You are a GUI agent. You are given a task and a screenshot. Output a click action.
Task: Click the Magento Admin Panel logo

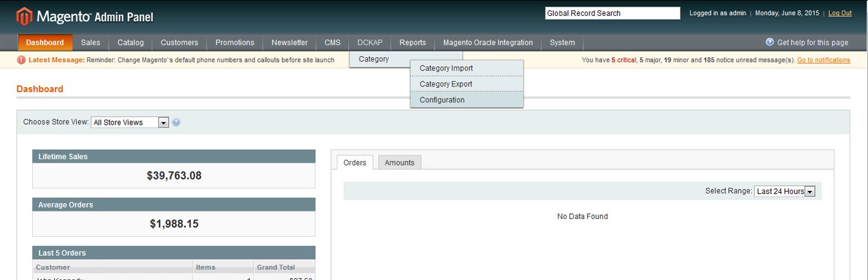tap(85, 16)
